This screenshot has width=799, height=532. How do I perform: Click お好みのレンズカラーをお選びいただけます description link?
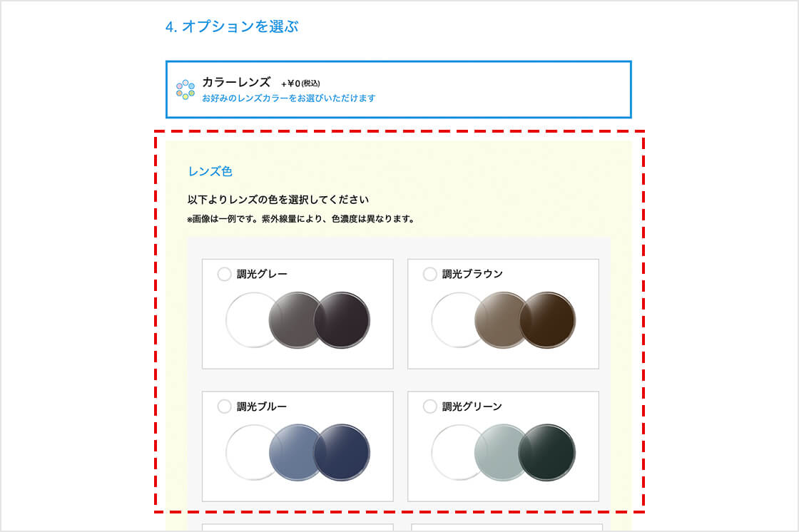288,98
